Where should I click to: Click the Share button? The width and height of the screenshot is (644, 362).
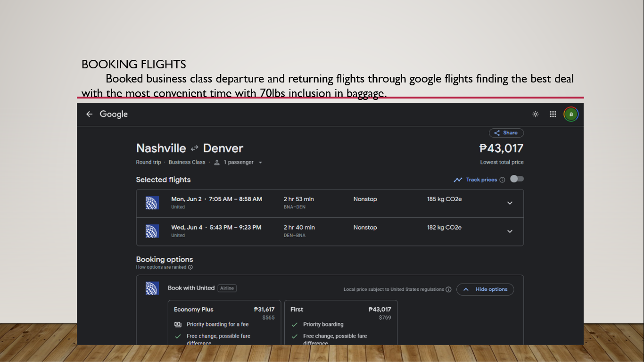[x=506, y=133]
